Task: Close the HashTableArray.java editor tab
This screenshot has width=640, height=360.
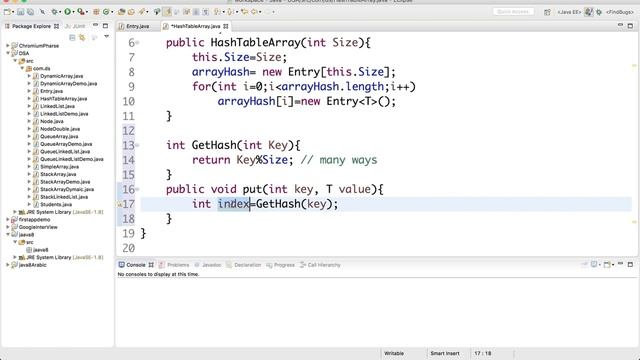Action: (x=226, y=26)
